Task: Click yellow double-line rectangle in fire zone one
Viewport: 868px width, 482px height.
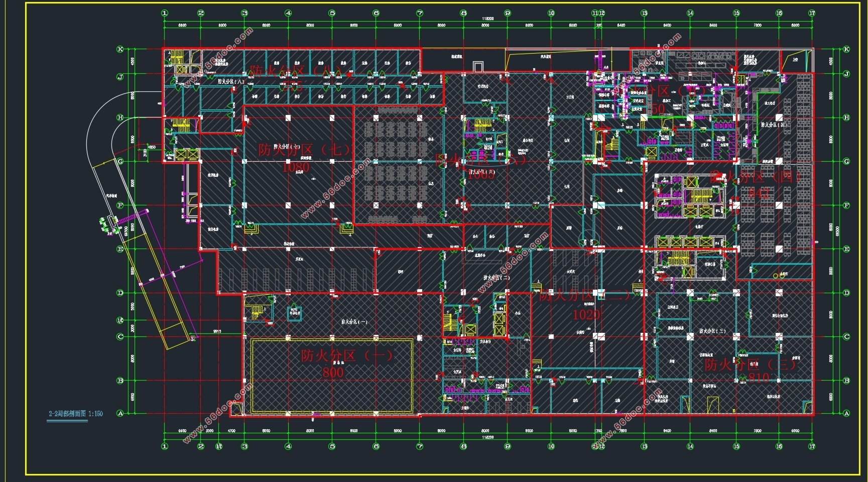Action: (x=332, y=376)
